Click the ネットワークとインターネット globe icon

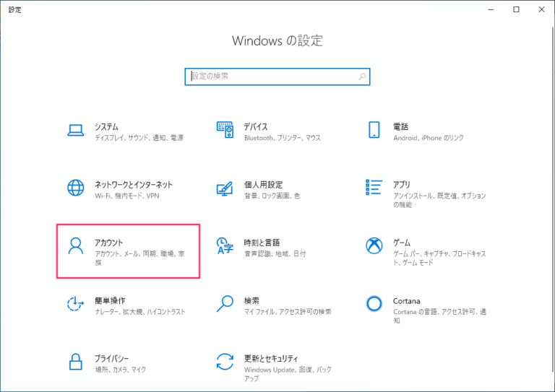76,188
